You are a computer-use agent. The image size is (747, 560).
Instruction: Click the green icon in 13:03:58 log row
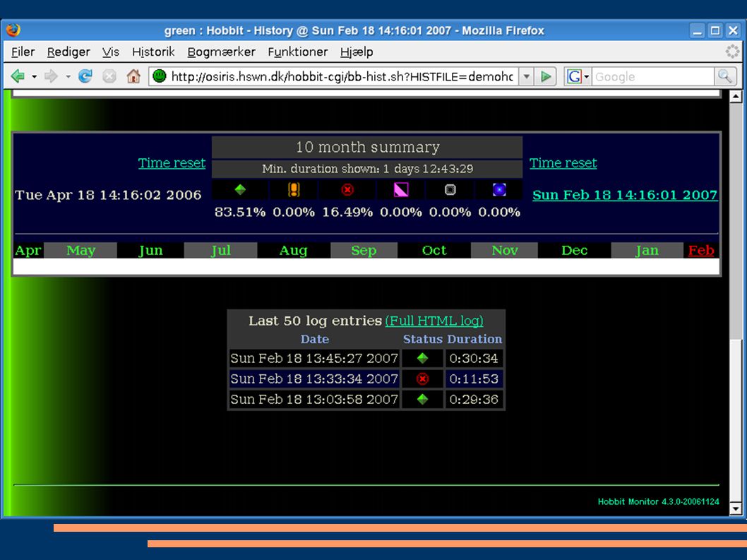[422, 400]
